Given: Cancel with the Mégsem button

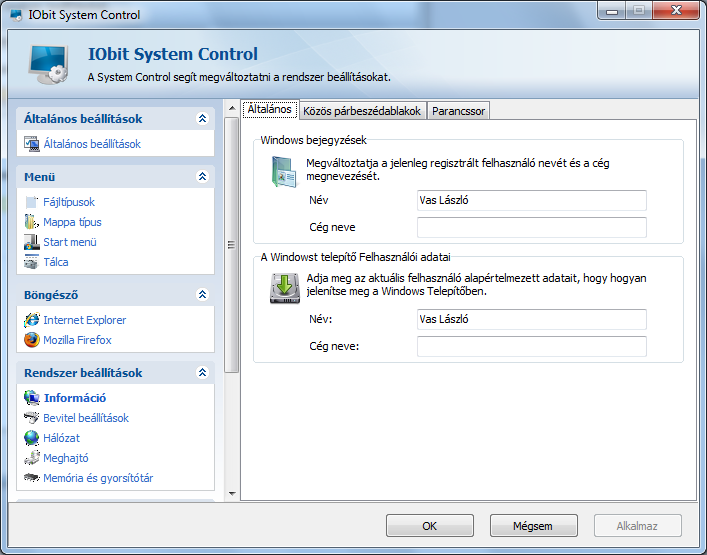Looking at the screenshot, I should click(x=533, y=526).
